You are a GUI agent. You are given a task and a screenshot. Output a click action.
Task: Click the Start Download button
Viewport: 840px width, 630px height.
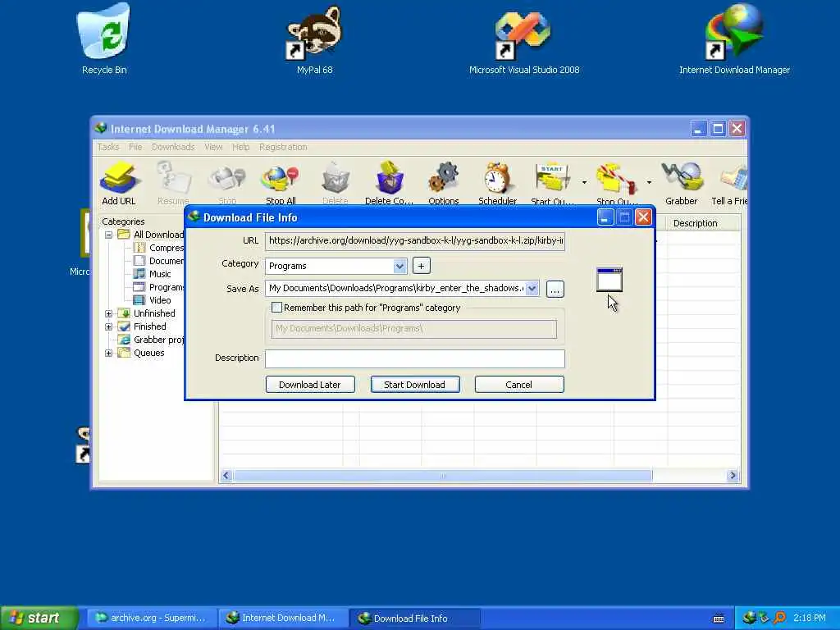click(414, 385)
